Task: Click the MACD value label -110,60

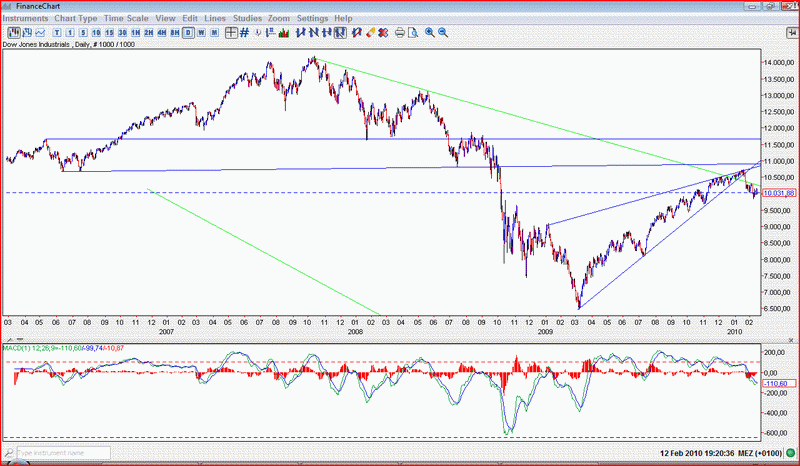Action: (777, 383)
